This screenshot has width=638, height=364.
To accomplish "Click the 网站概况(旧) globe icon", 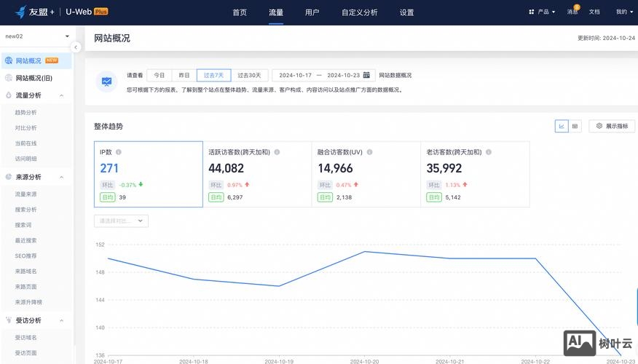I will pyautogui.click(x=9, y=78).
